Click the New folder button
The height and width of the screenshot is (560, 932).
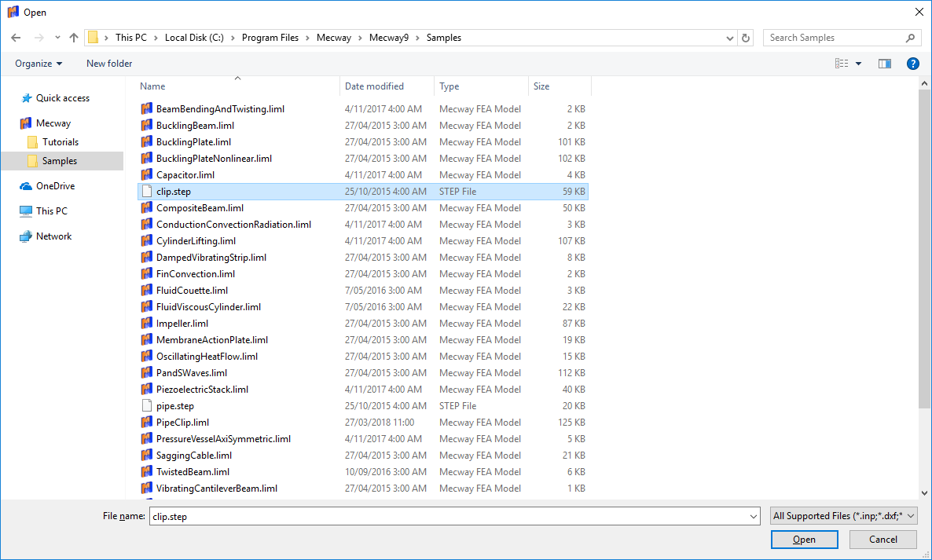(x=109, y=64)
